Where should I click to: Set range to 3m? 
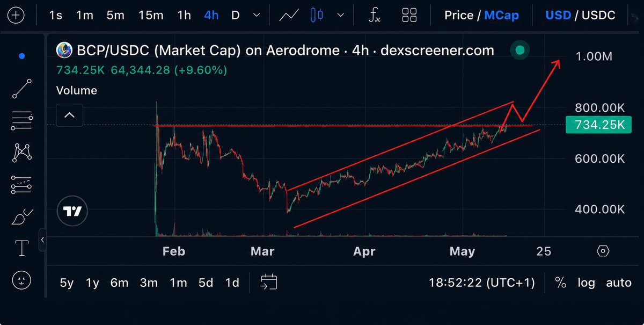pyautogui.click(x=149, y=283)
